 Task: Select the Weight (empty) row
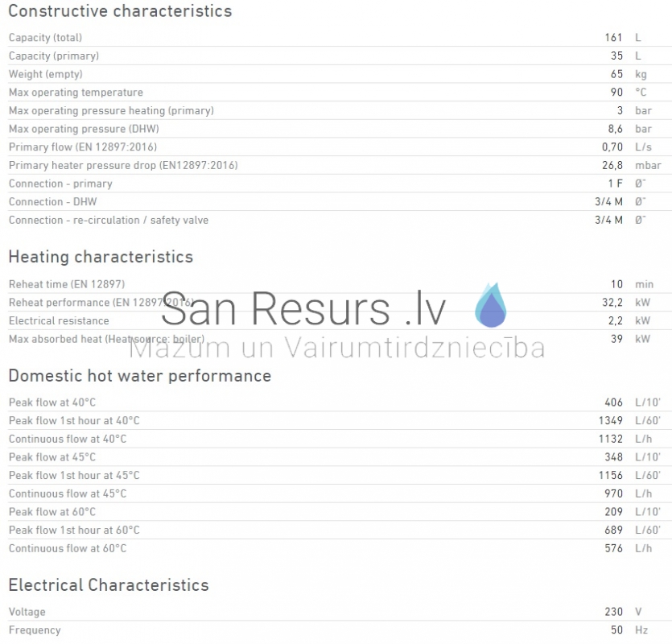[x=336, y=74]
